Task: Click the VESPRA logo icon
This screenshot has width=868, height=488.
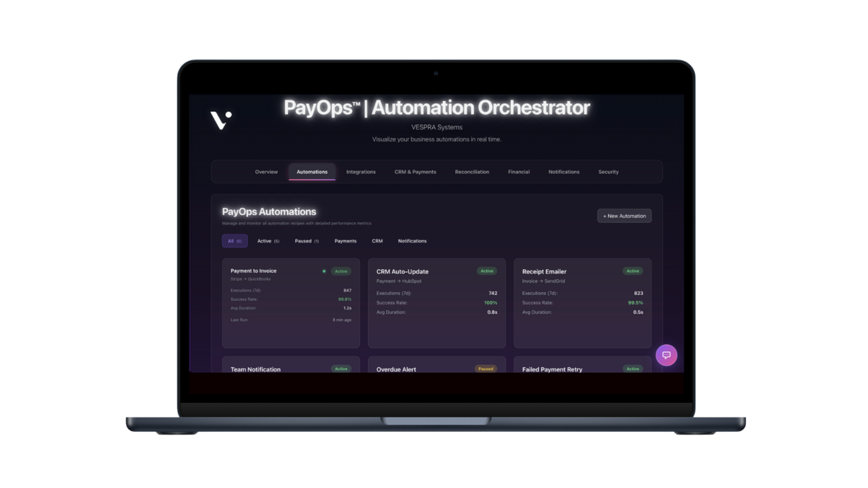Action: point(219,121)
